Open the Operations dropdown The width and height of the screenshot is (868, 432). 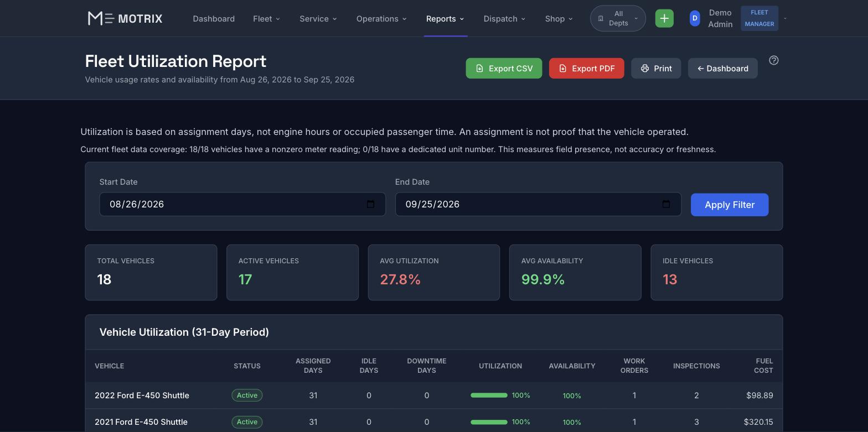[381, 18]
